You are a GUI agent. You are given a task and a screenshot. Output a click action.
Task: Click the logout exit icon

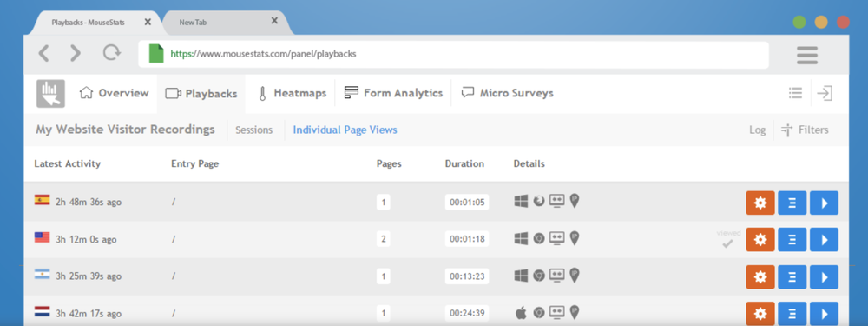pos(825,93)
